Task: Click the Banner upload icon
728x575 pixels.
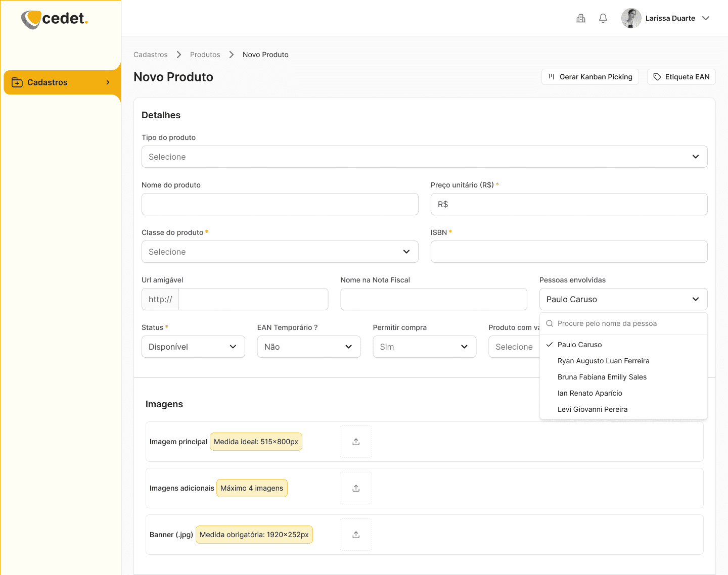Action: [356, 535]
